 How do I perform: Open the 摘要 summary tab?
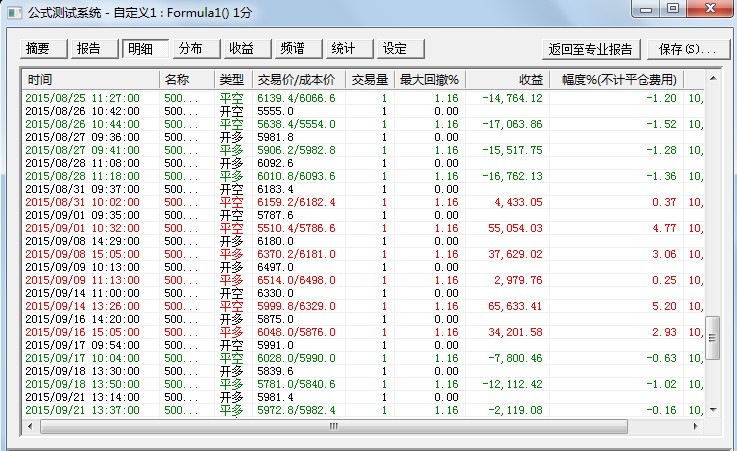coord(43,49)
